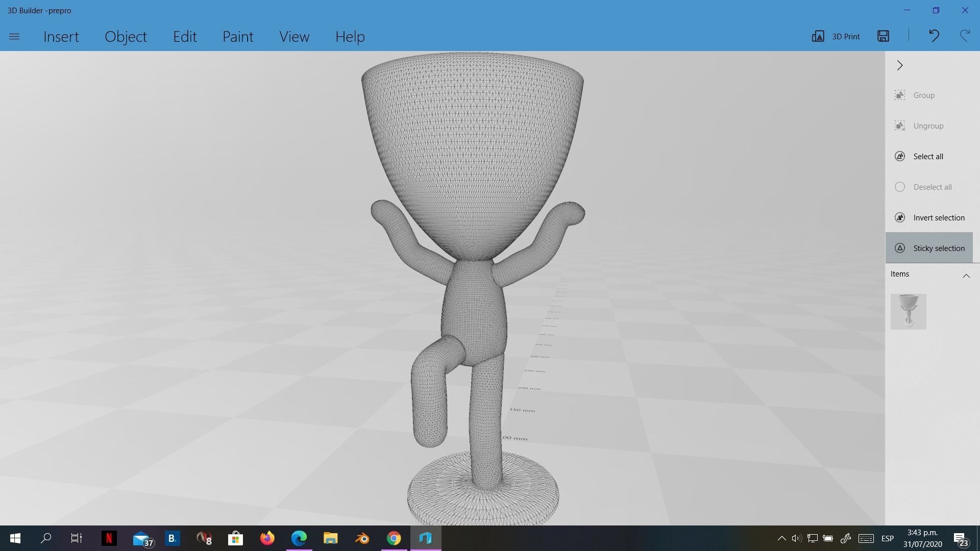
Task: Switch to Microsoft Edge on the taskbar
Action: coord(299,538)
